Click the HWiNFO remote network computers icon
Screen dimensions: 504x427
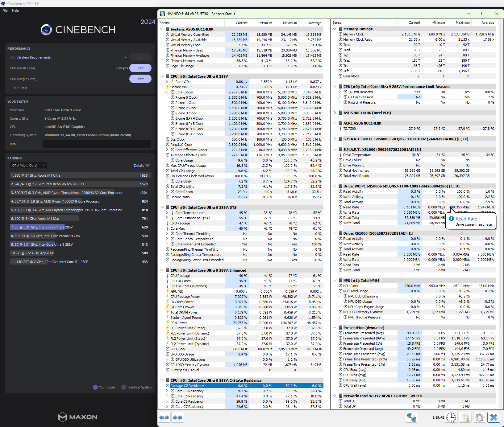click(x=411, y=417)
